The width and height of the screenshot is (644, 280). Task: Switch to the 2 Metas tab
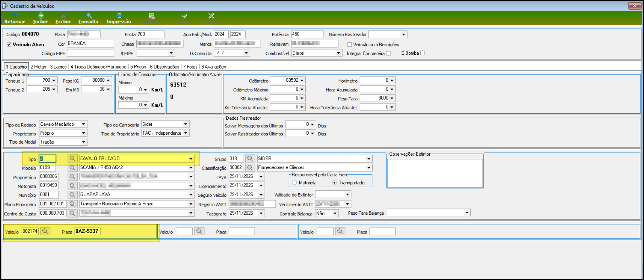[38, 67]
